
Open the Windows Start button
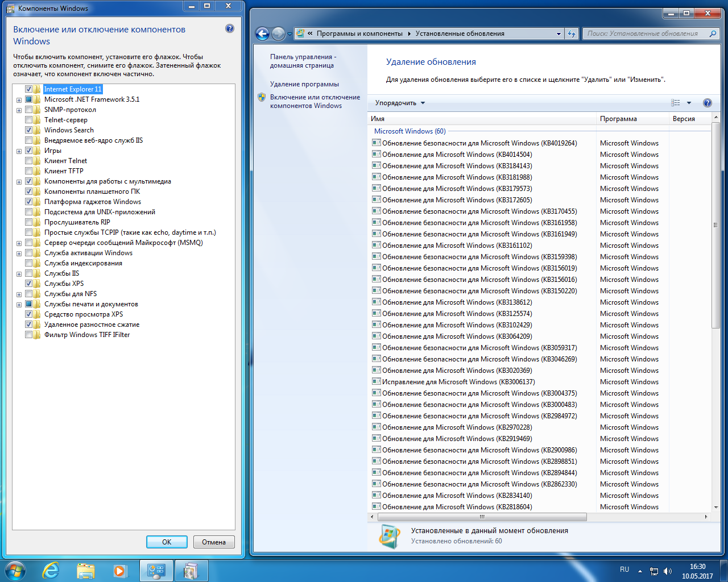15,571
